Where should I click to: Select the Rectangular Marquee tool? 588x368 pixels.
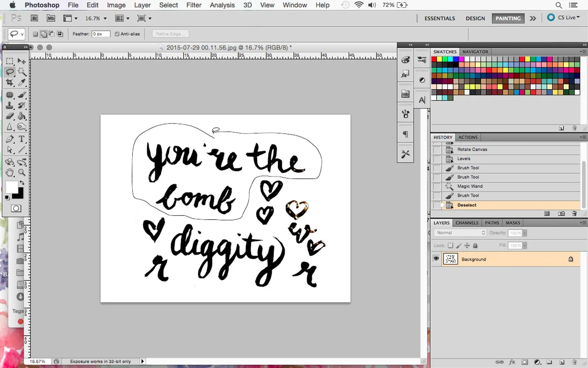click(x=10, y=61)
